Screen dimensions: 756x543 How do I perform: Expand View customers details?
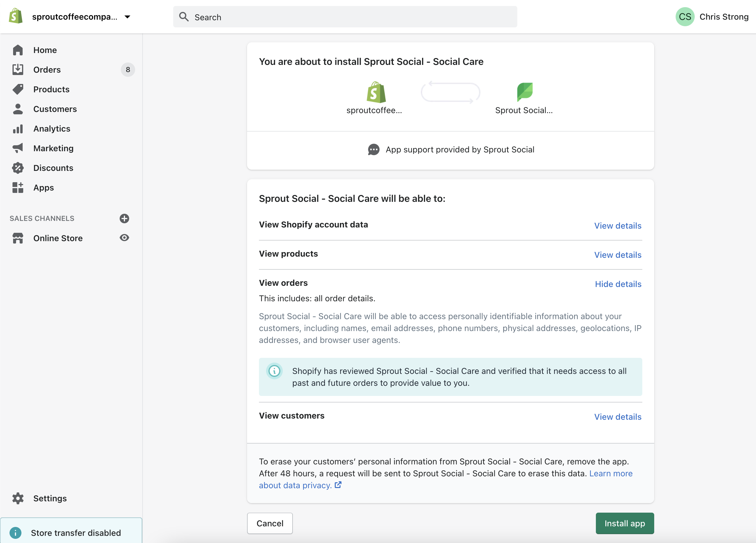(x=618, y=417)
